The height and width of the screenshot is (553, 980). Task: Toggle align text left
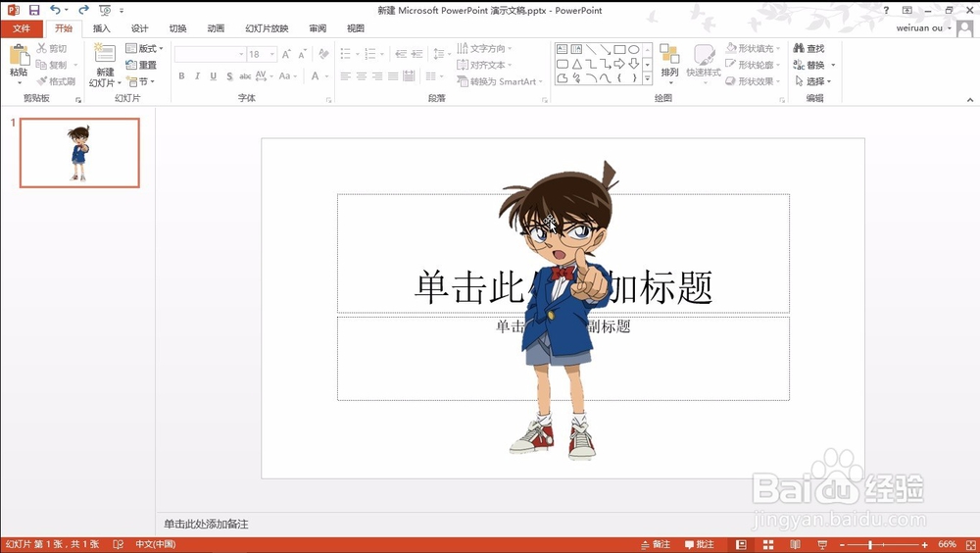[x=346, y=76]
